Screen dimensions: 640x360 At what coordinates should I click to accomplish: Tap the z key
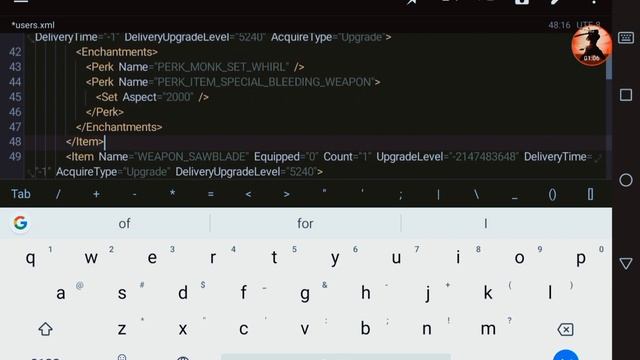122,329
